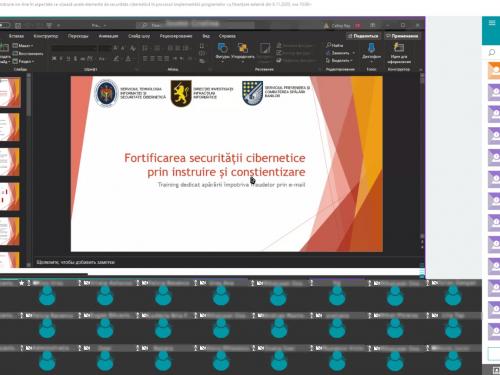Click the Выделить select tool

339,61
